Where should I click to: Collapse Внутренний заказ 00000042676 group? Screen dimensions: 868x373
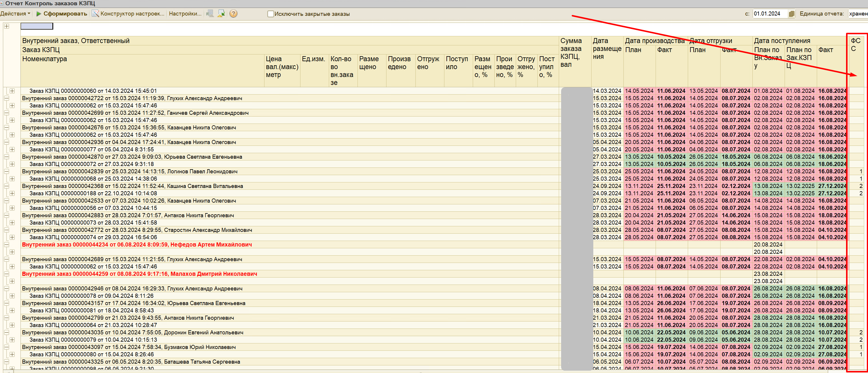click(x=6, y=127)
